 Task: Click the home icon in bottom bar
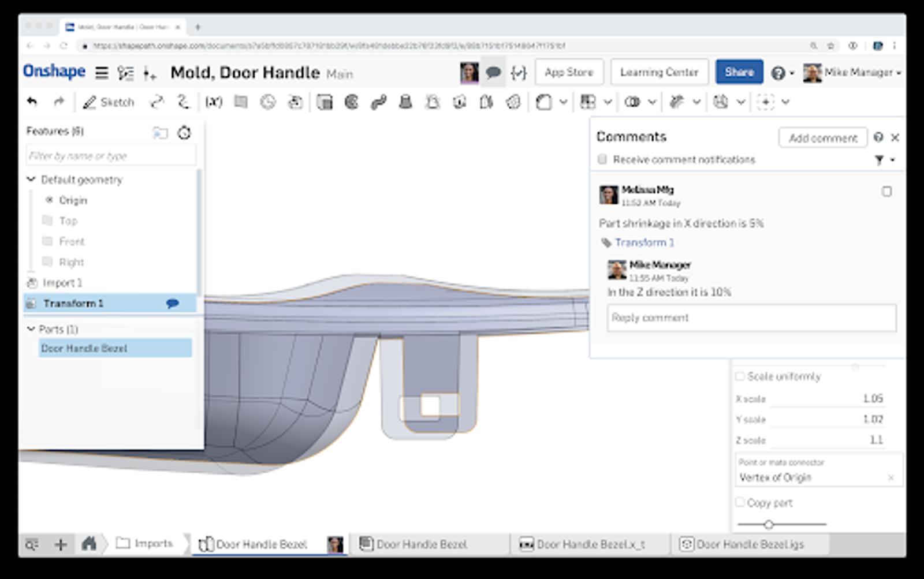[x=89, y=544]
